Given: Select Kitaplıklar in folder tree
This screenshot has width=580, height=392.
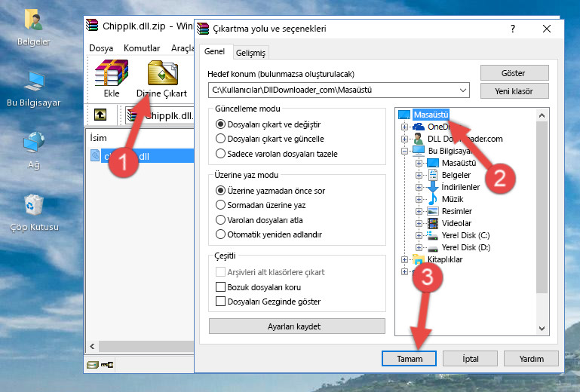Looking at the screenshot, I should click(445, 259).
